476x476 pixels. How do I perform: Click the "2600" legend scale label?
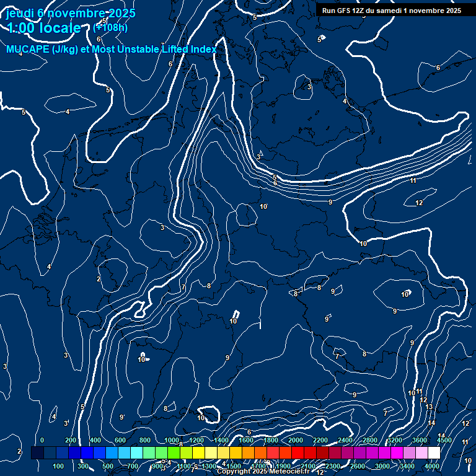pos(357,466)
